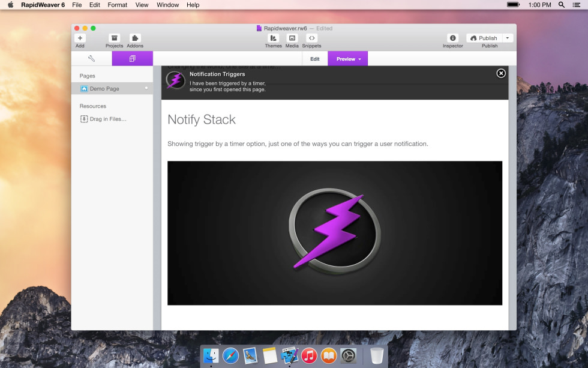The height and width of the screenshot is (368, 588).
Task: Open the Notification Center icon
Action: [x=577, y=5]
